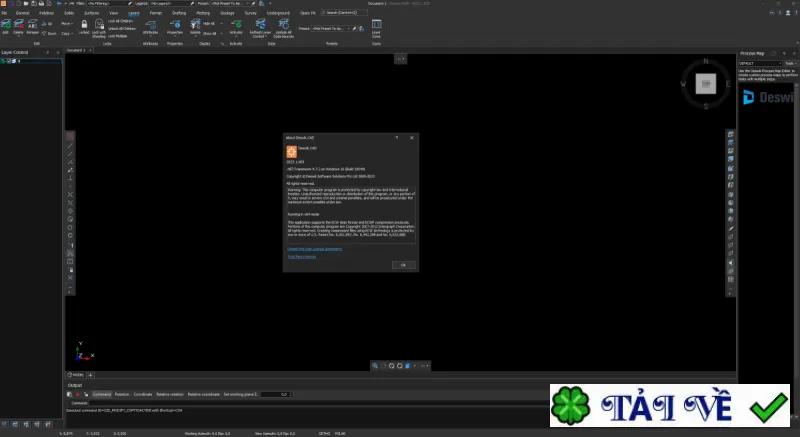Open the DEFAULT dropdown in Process Map
Viewport: 800px width, 437px height.
coord(760,63)
